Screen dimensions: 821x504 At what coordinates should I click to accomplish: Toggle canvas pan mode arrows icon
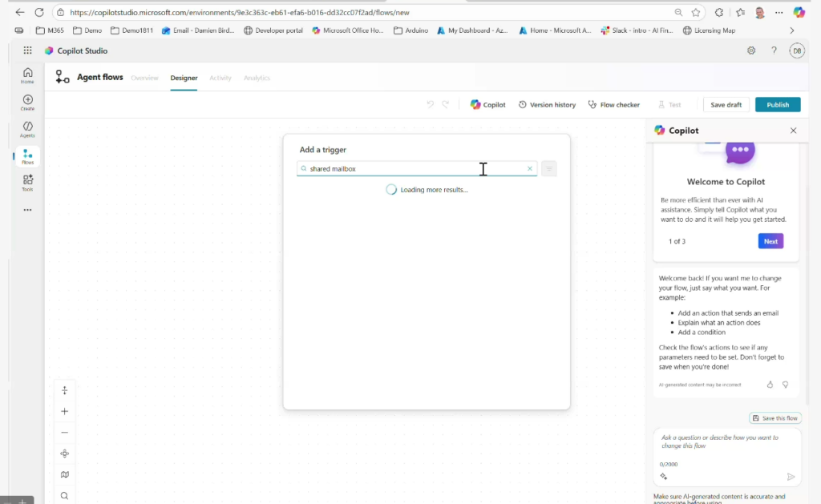tap(64, 390)
